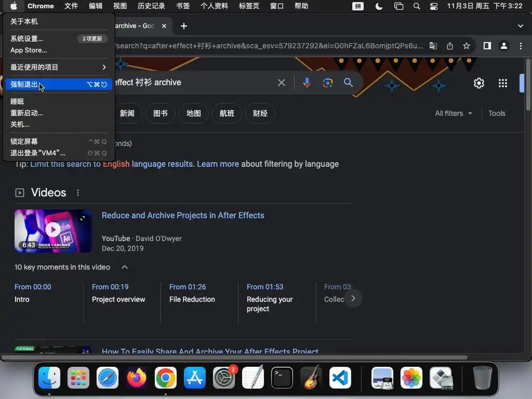Open App Store from the dock
This screenshot has height=399, width=532.
coord(195,378)
